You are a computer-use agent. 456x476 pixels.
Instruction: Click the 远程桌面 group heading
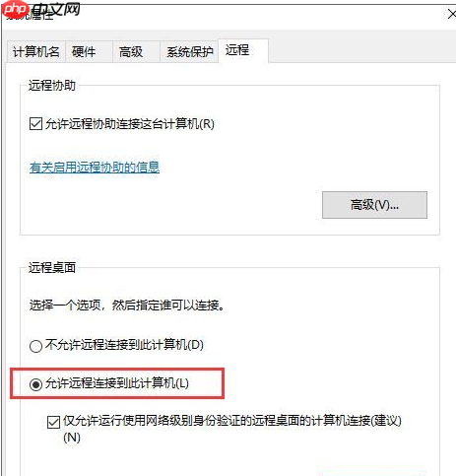[52, 267]
